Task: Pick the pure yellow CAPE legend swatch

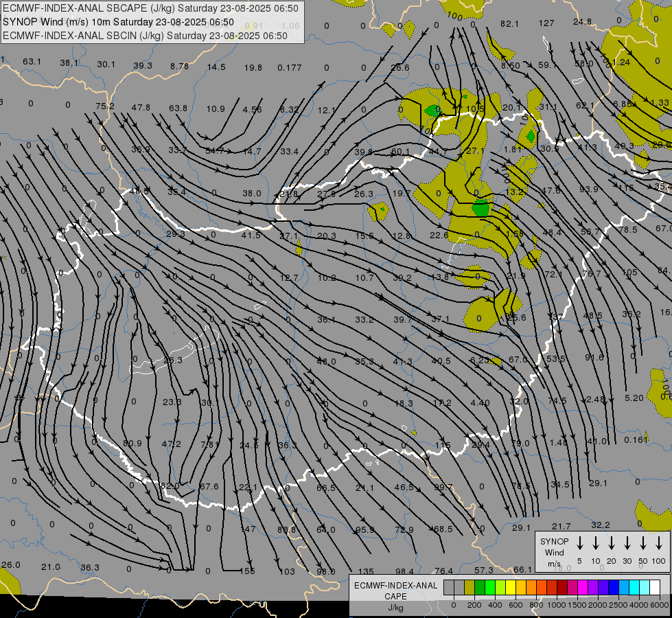Action: click(x=511, y=588)
